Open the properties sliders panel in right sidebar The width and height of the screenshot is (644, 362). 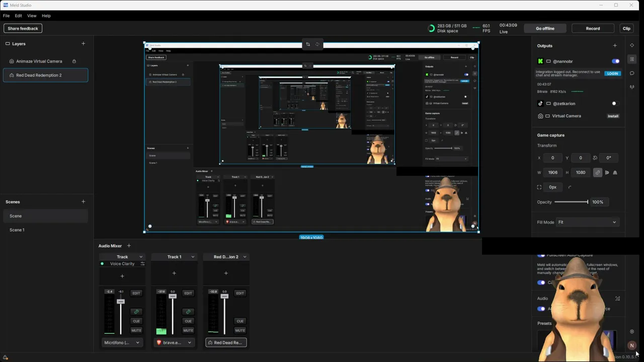632,59
